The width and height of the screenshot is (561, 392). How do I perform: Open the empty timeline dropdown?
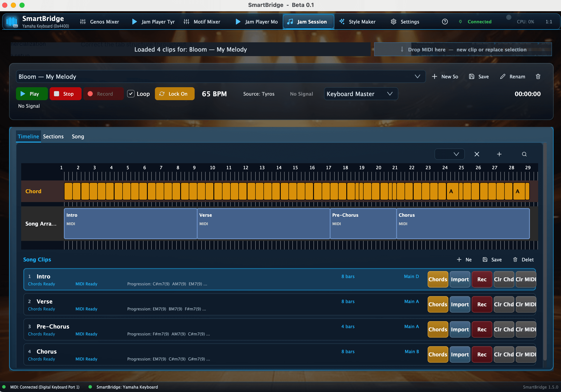(x=449, y=154)
